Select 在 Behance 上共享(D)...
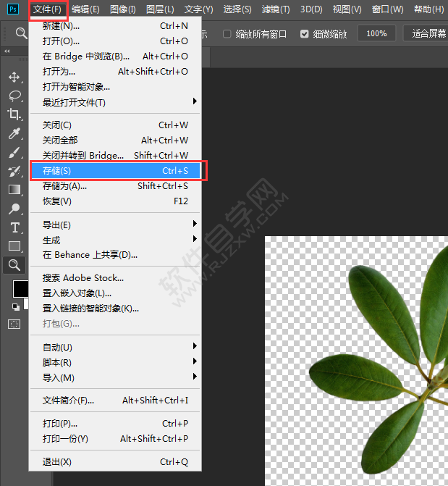Screen dimensions: 448x486 115,255
